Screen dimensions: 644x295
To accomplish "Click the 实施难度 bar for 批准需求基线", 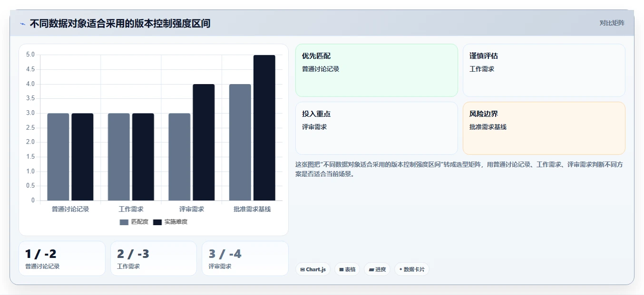I will 264,128.
